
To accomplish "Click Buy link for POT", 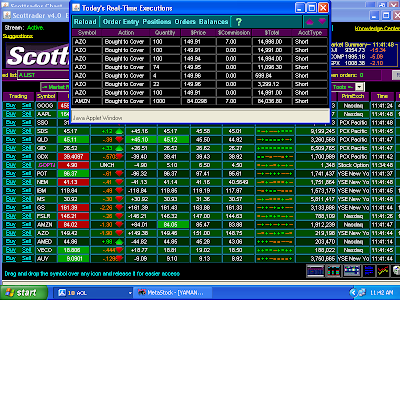I will [11, 174].
